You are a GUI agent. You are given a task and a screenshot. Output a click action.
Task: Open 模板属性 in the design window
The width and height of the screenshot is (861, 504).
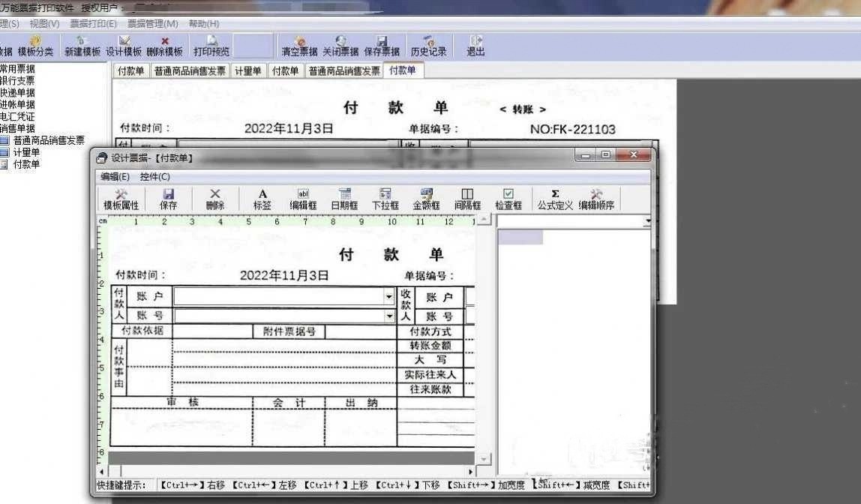(x=121, y=199)
